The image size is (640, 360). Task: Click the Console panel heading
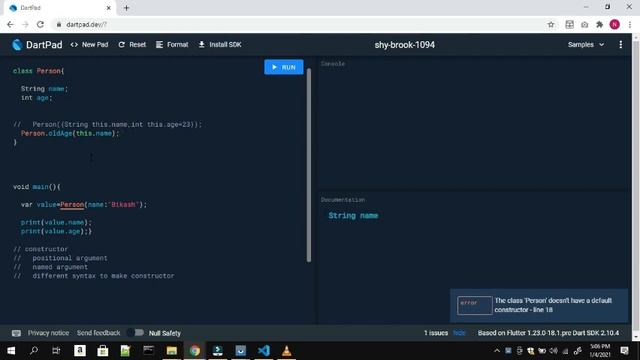tap(333, 64)
